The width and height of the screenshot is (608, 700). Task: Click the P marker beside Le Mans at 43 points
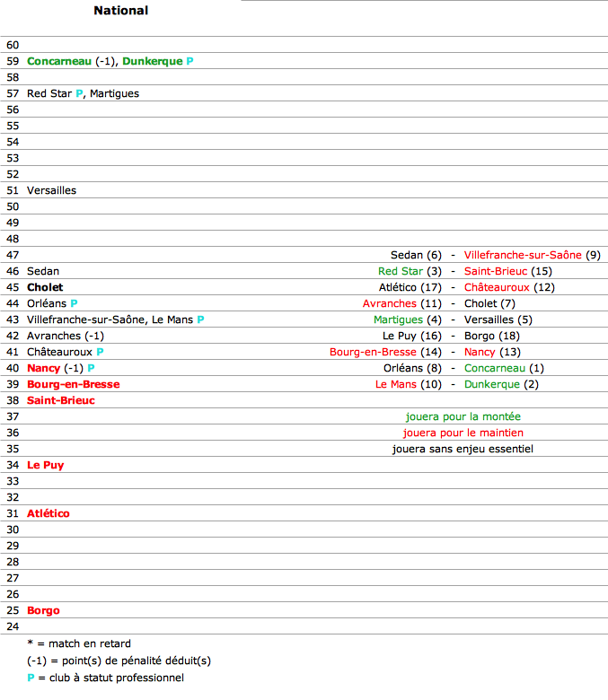[200, 319]
